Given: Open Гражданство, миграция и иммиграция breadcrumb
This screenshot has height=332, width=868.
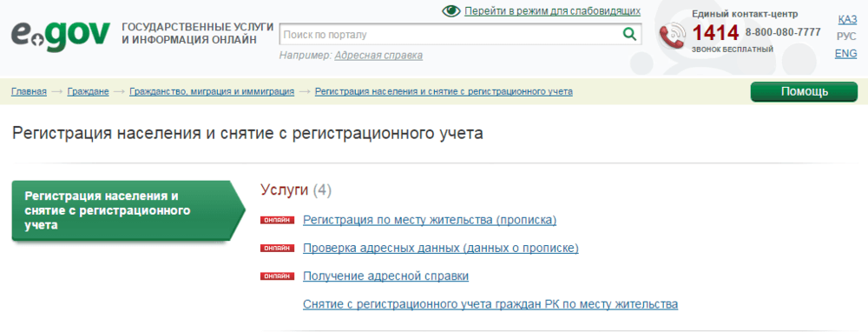Looking at the screenshot, I should coord(212,91).
